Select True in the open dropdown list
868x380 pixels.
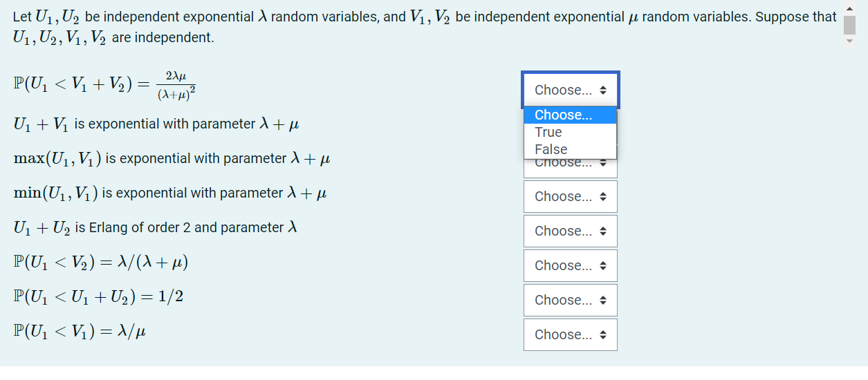coord(570,132)
